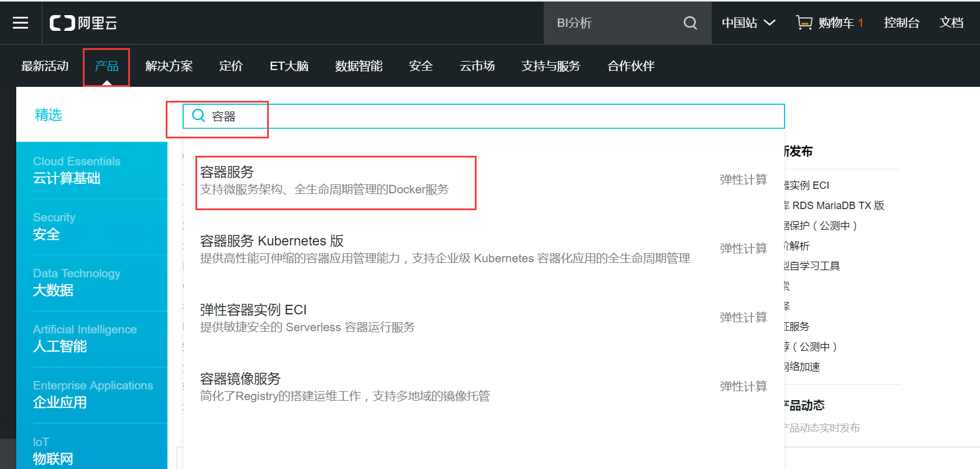Open the 保护（公测中）link

[820, 226]
